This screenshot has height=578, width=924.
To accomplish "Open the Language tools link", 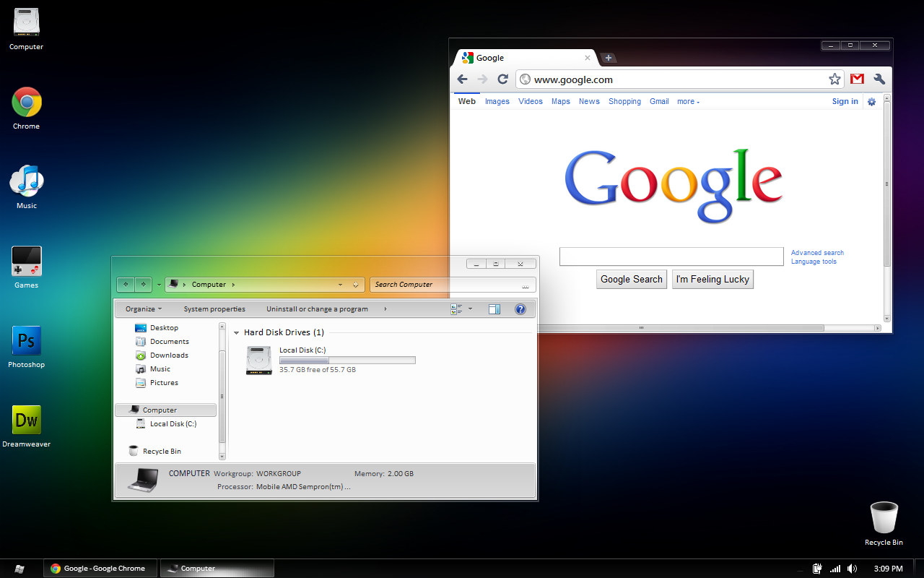I will [x=814, y=262].
